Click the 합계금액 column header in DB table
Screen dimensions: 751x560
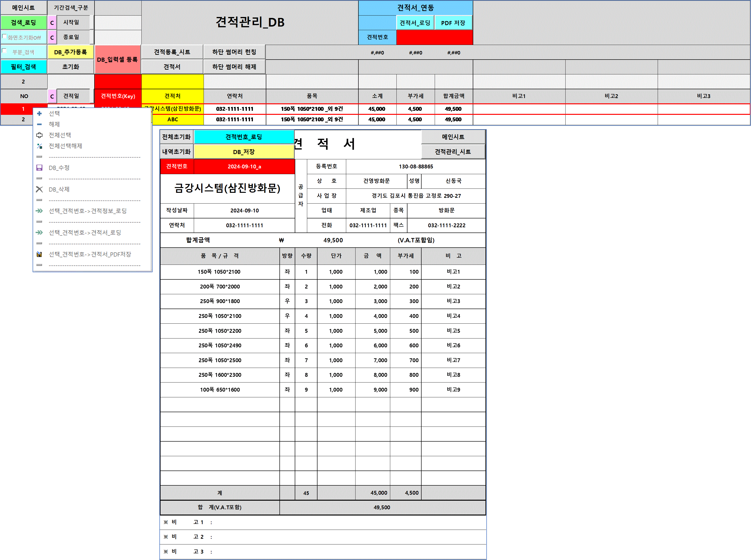click(454, 96)
